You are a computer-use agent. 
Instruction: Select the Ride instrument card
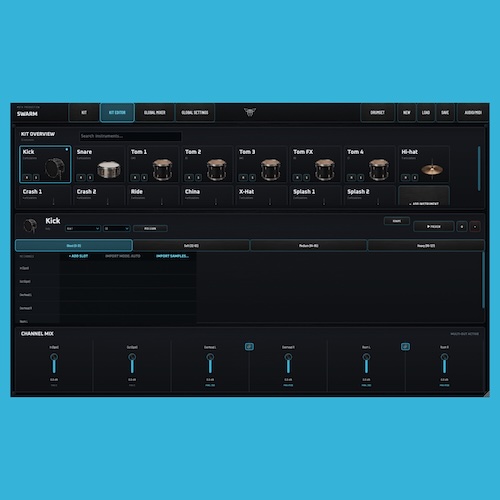tap(153, 196)
